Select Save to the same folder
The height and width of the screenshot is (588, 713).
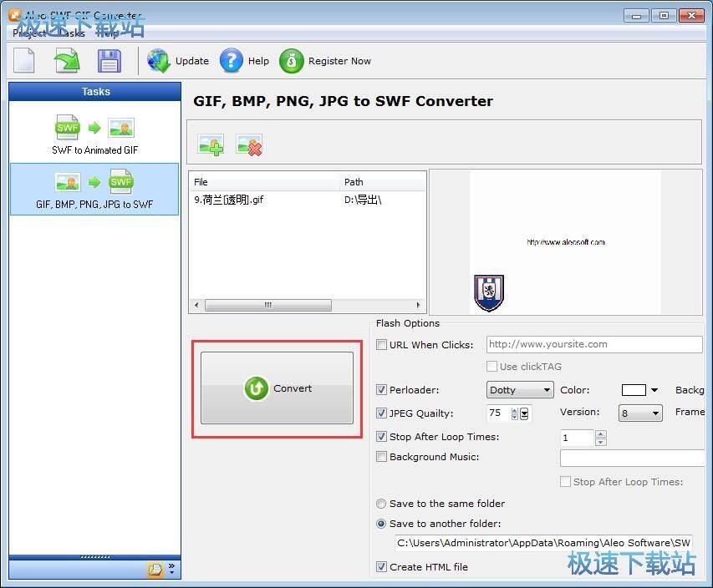[381, 504]
